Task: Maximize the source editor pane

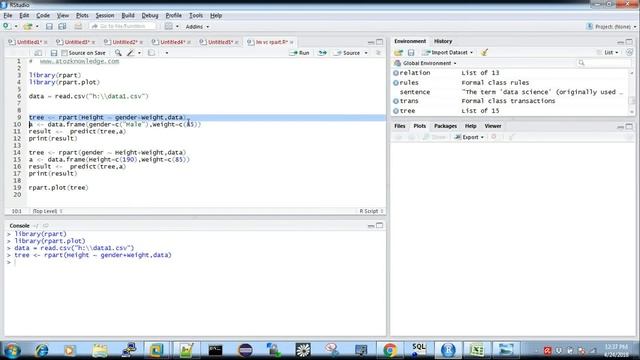Action: (x=380, y=42)
